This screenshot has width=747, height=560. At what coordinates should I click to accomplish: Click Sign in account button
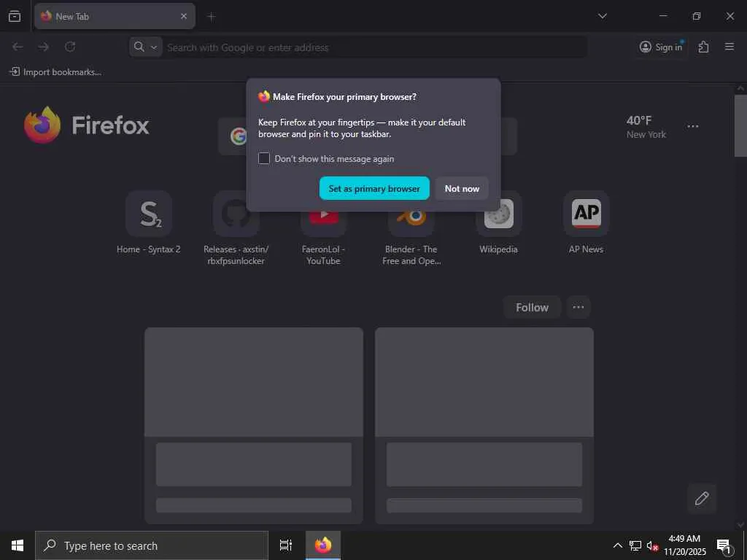click(661, 47)
